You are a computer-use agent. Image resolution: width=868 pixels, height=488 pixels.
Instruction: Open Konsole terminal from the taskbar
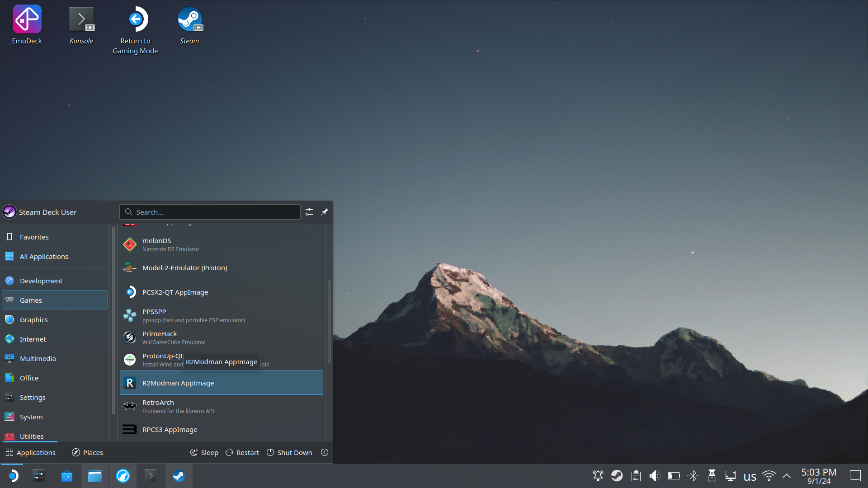coord(151,476)
